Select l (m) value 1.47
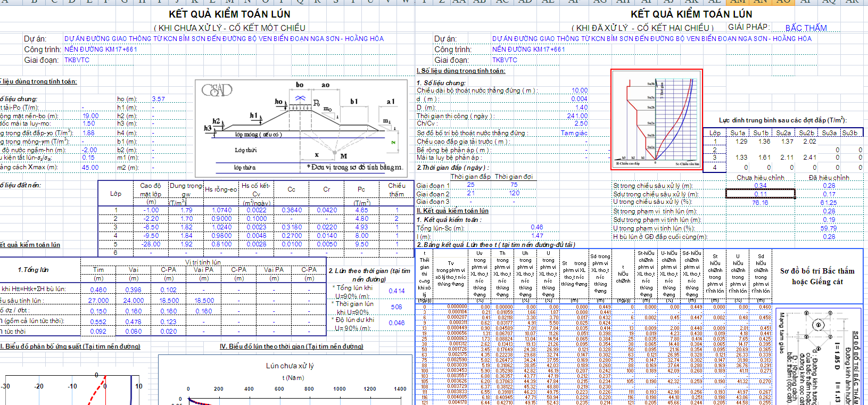This screenshot has width=868, height=405. (538, 236)
